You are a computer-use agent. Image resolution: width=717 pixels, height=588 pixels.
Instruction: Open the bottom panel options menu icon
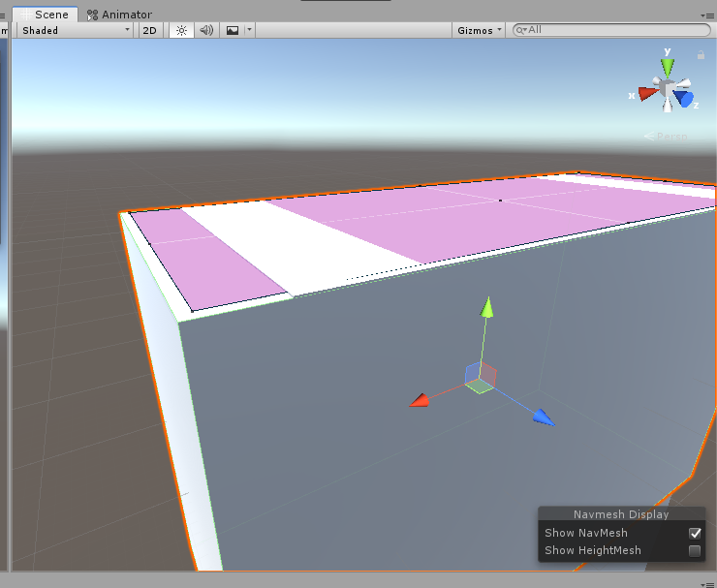(706, 584)
